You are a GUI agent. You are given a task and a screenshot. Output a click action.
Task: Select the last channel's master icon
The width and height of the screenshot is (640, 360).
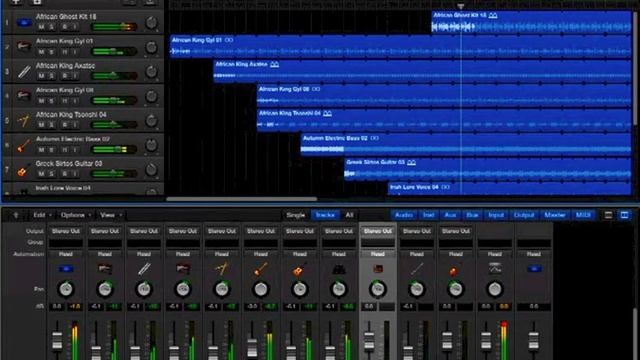point(534,269)
